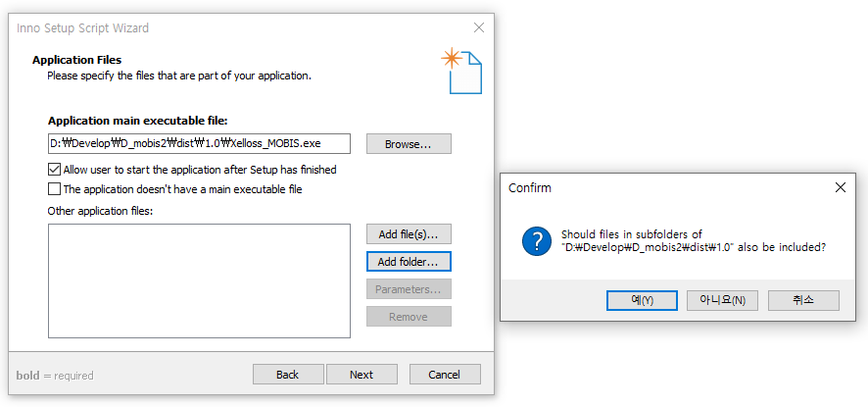
Task: Close the Inno Setup Script Wizard window
Action: 479,27
